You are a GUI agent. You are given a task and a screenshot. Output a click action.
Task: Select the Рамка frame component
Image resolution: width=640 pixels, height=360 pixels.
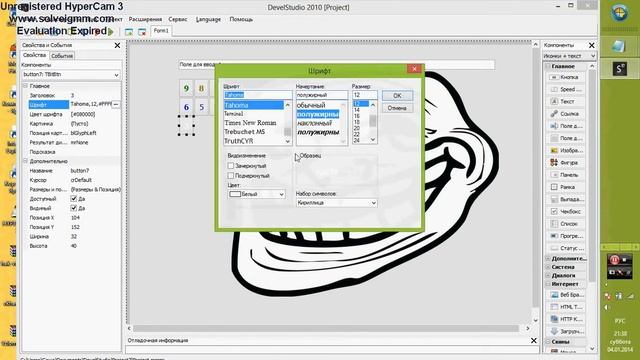click(x=565, y=187)
